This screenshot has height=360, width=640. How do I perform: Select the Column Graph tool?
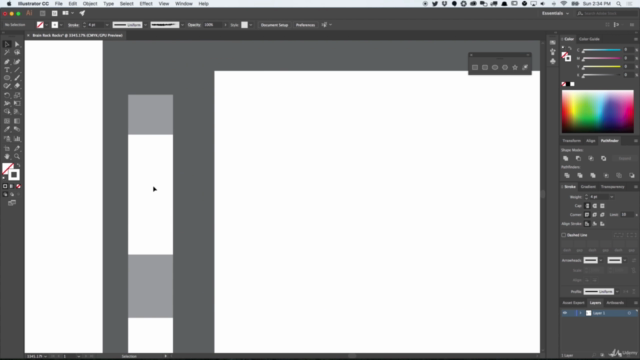click(17, 139)
